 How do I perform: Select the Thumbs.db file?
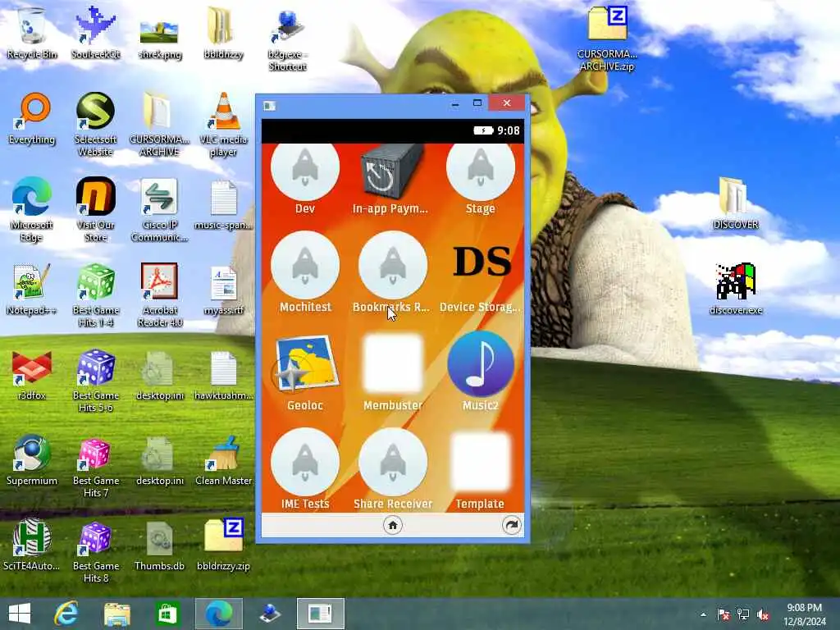point(160,545)
